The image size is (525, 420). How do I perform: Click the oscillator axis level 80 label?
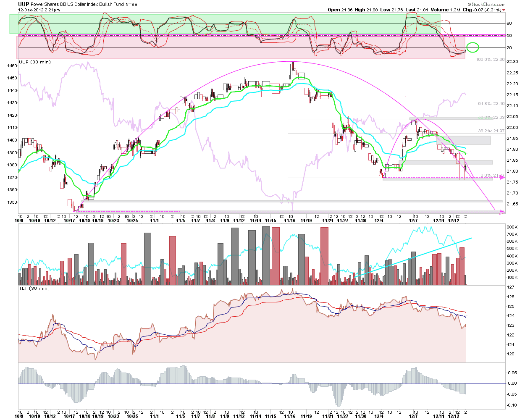pyautogui.click(x=509, y=24)
